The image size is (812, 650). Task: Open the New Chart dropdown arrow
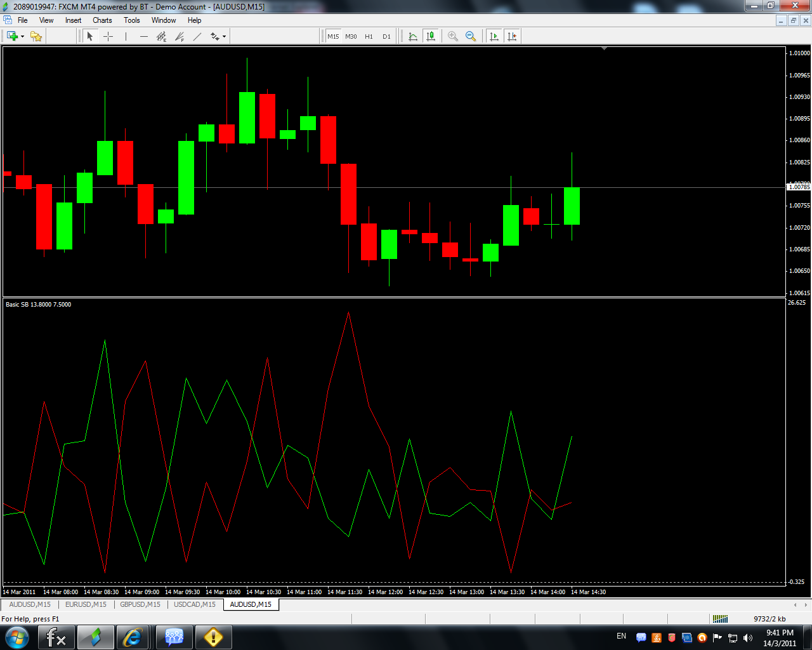click(22, 37)
